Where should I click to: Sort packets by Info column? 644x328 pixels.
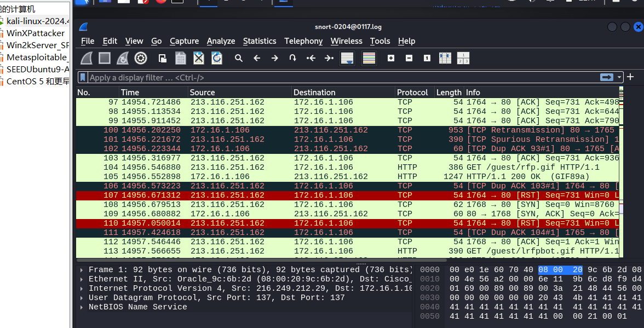pos(541,93)
